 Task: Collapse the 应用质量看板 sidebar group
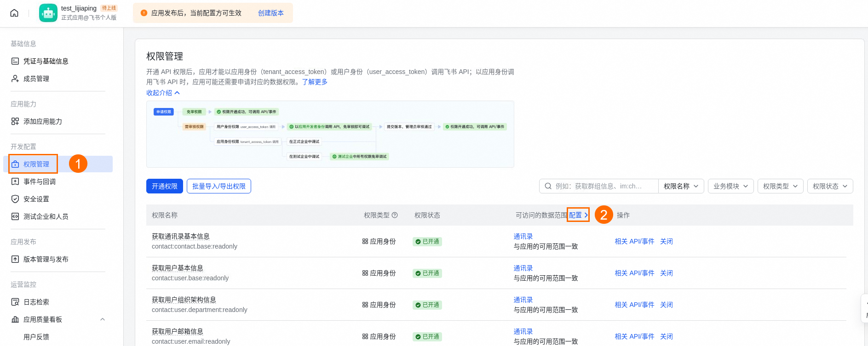103,319
